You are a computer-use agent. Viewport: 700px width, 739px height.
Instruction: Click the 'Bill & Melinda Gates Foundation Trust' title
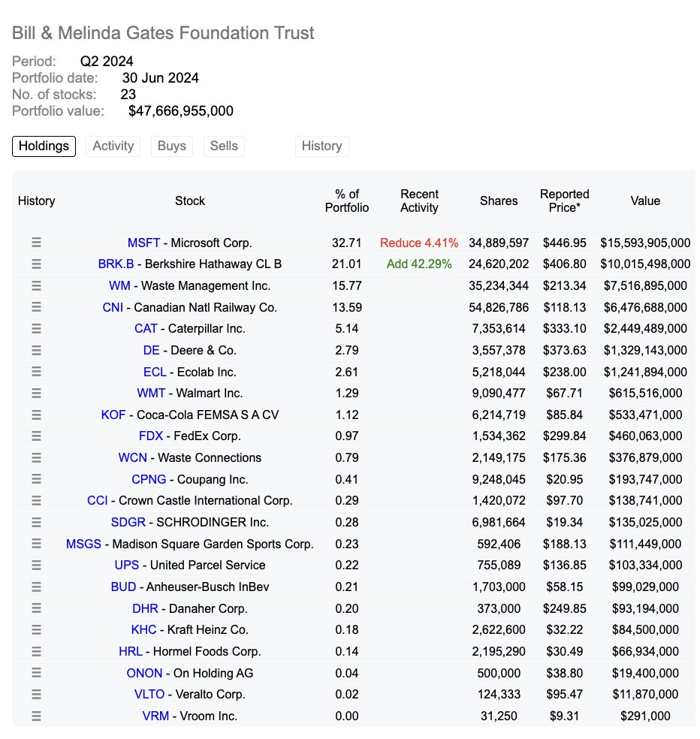point(163,33)
